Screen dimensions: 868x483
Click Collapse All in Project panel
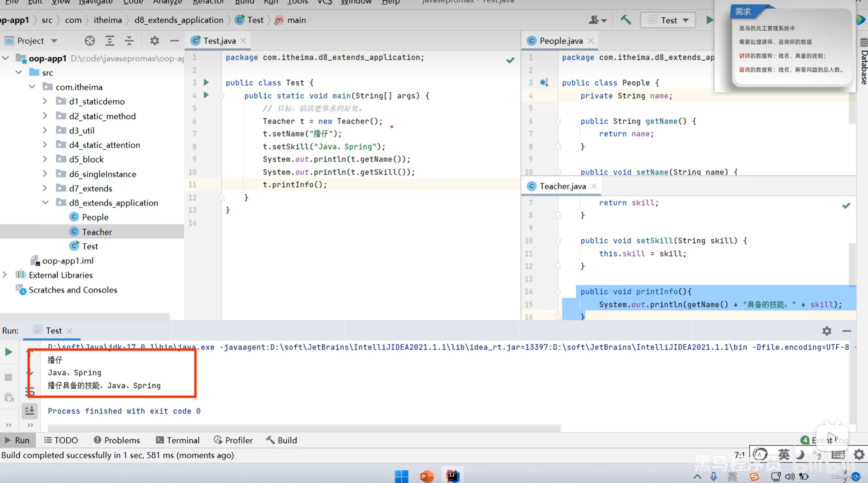(129, 41)
